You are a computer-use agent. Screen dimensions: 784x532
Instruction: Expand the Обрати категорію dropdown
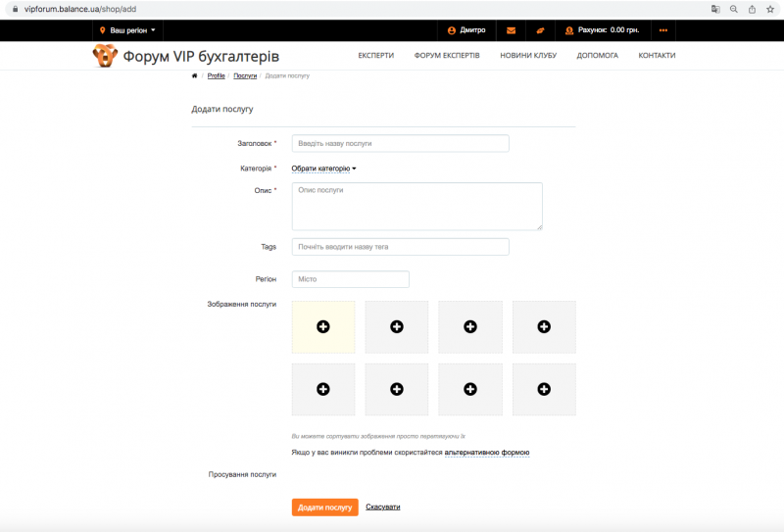323,169
